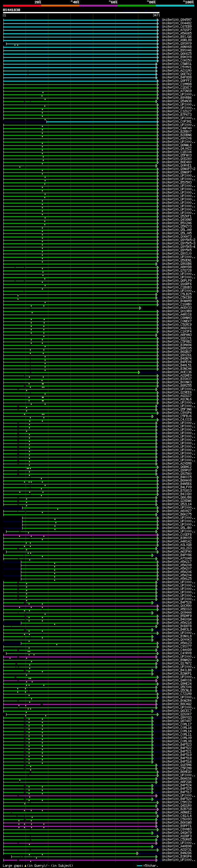Click the white AV441830 query bar

81,13
